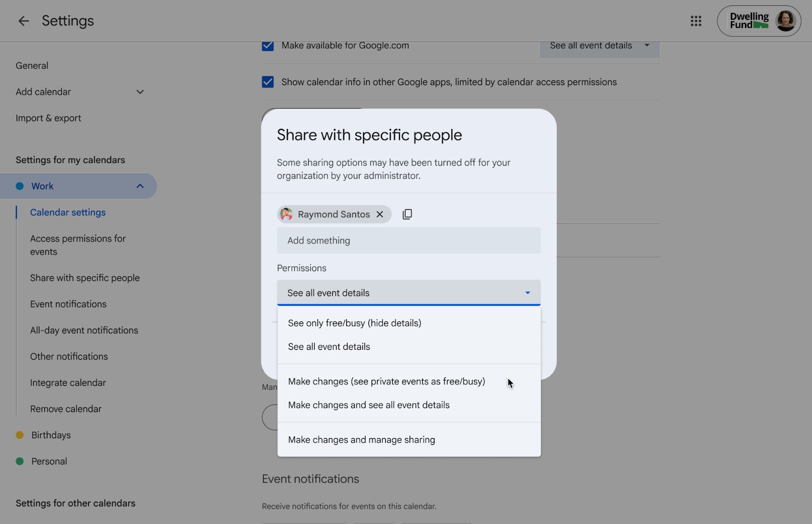Image resolution: width=812 pixels, height=524 pixels.
Task: Click the Permissions label
Action: point(302,268)
